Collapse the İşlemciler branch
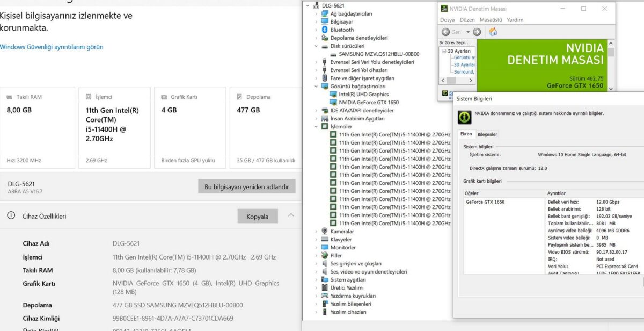This screenshot has width=644, height=331. tap(316, 126)
